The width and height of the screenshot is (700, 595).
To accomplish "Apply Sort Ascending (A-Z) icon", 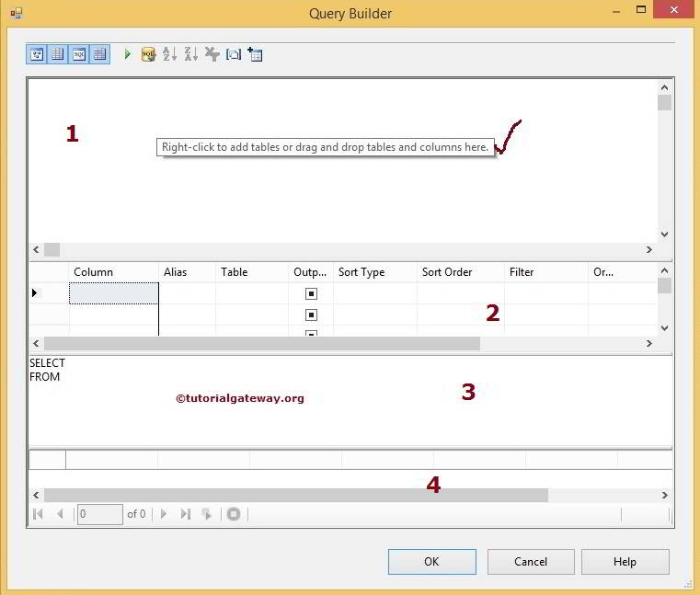I will tap(169, 54).
